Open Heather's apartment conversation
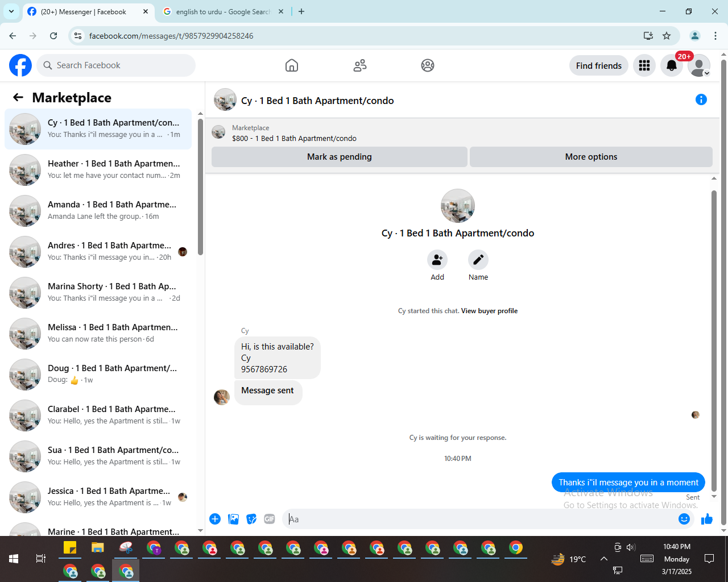 click(98, 170)
